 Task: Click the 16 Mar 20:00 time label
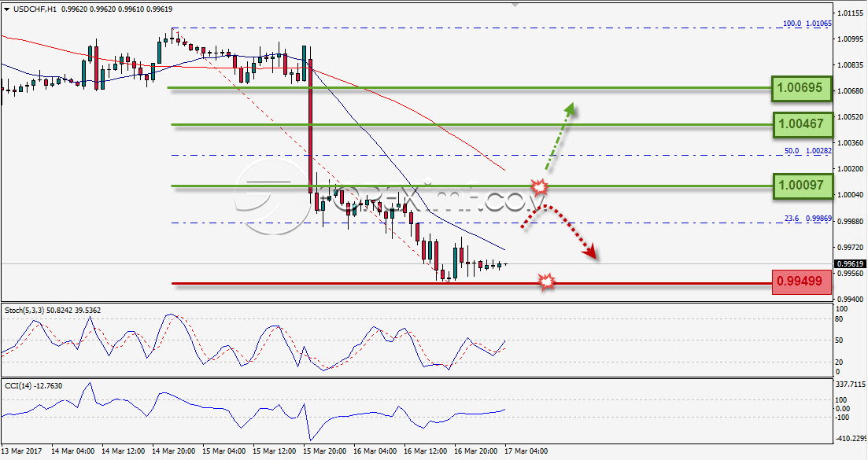(475, 451)
